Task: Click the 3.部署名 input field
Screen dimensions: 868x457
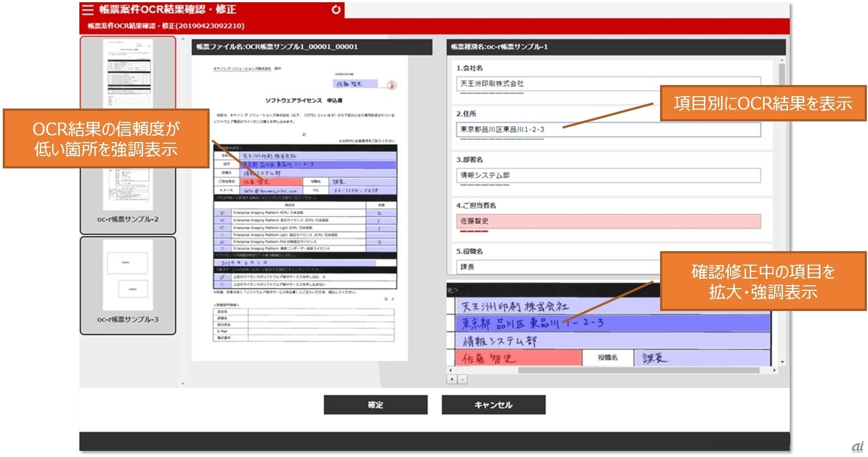Action: [609, 176]
